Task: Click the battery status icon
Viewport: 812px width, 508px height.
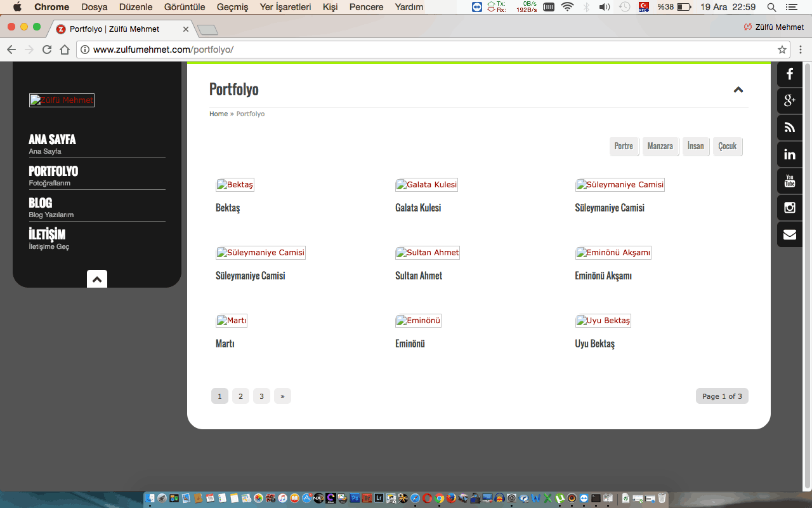Action: click(x=684, y=7)
